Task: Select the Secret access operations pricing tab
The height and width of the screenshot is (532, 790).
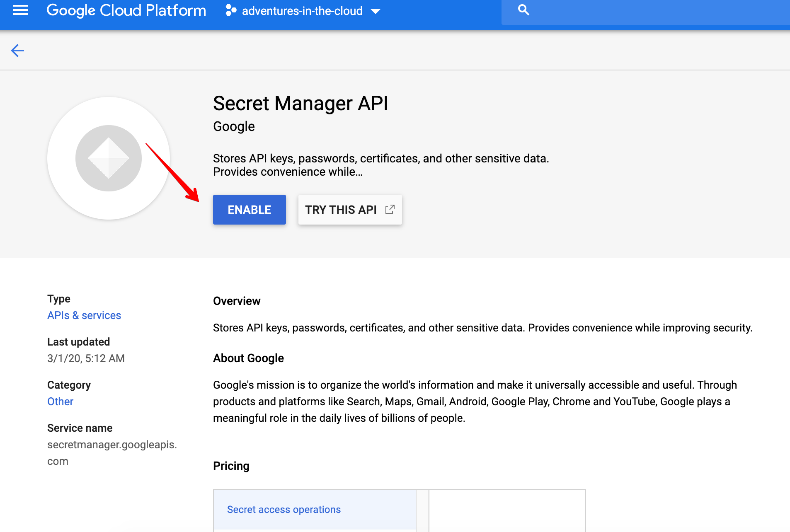Action: tap(315, 510)
